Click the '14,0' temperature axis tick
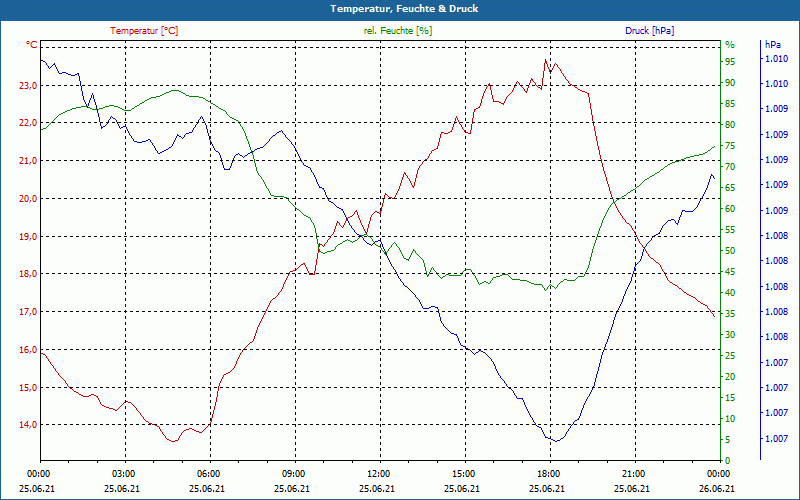 point(28,425)
